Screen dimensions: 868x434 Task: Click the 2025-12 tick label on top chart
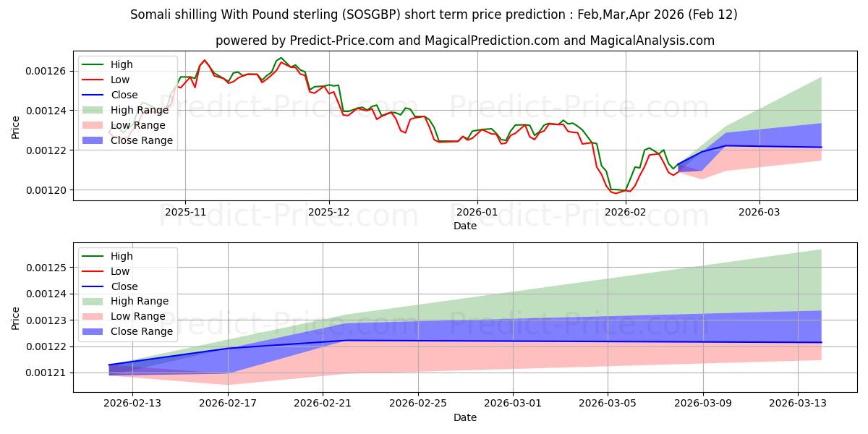[329, 212]
